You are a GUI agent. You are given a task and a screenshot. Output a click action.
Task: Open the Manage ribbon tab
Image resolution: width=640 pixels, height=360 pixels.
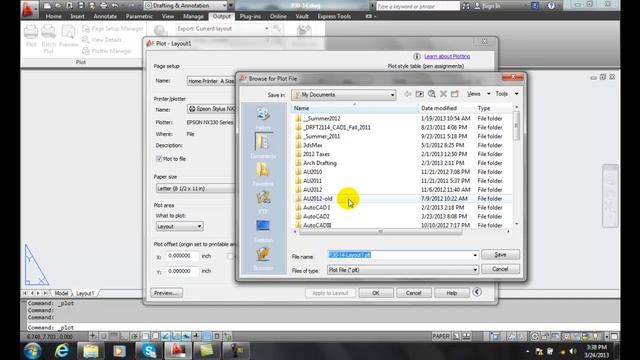(193, 16)
